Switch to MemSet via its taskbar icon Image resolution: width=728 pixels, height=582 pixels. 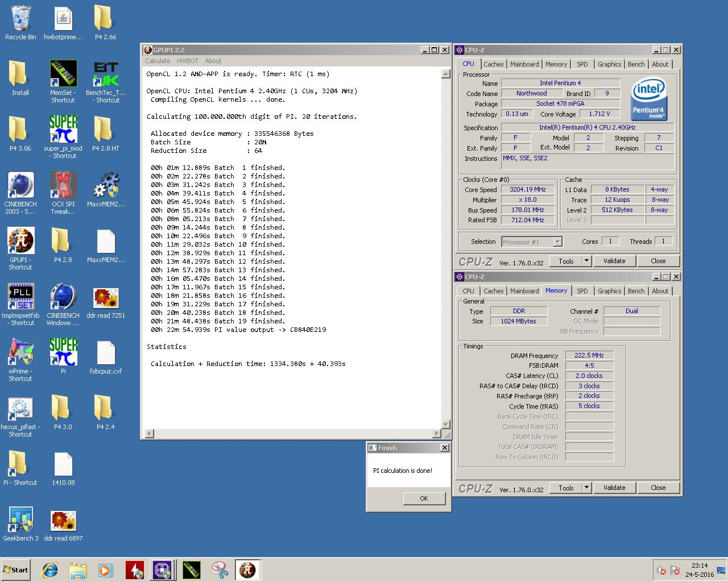click(192, 570)
